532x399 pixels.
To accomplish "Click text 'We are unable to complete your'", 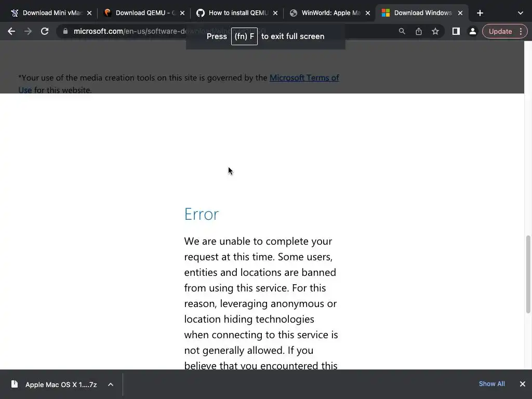I will point(258,241).
